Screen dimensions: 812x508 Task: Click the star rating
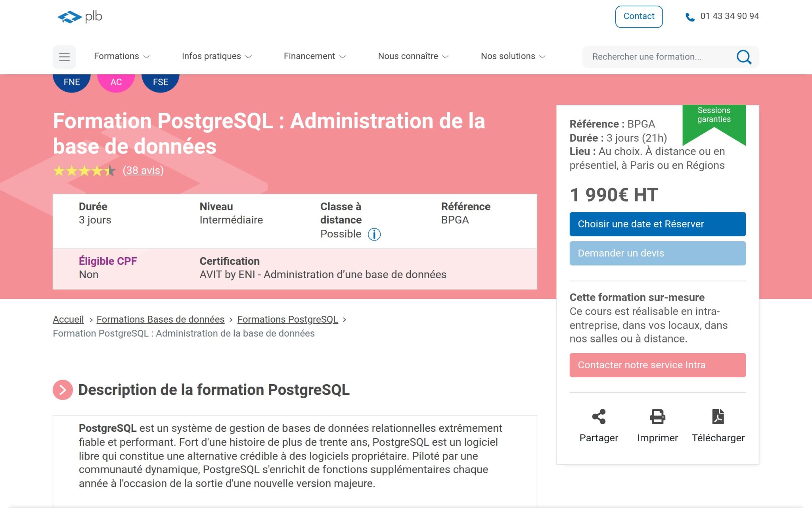coord(84,171)
